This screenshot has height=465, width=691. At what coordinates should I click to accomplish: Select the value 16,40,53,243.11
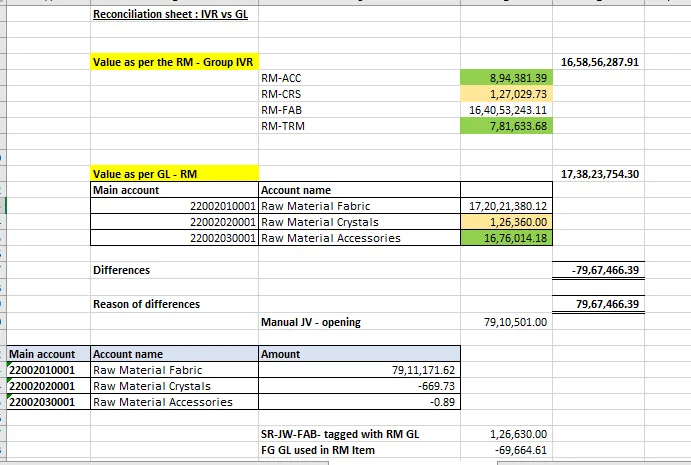tap(506, 110)
